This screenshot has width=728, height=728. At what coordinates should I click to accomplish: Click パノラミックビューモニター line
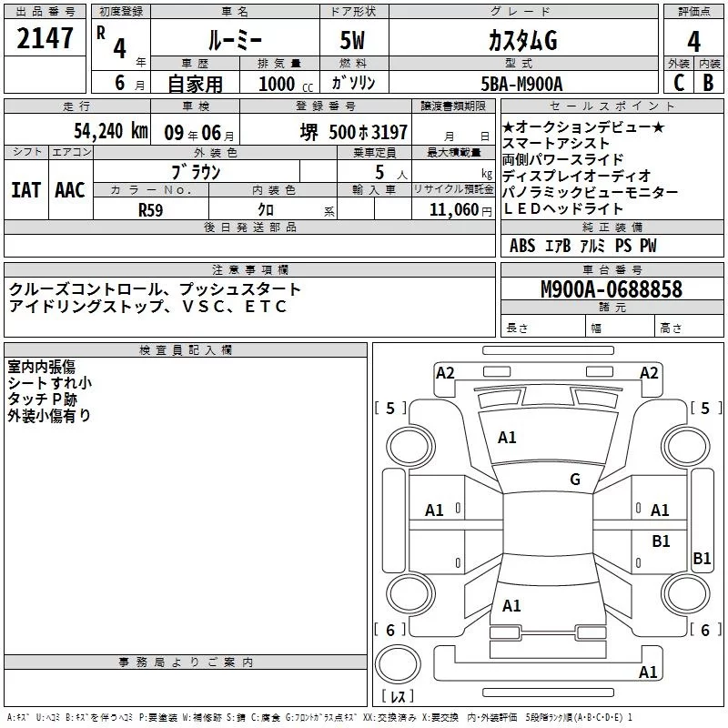coord(591,192)
